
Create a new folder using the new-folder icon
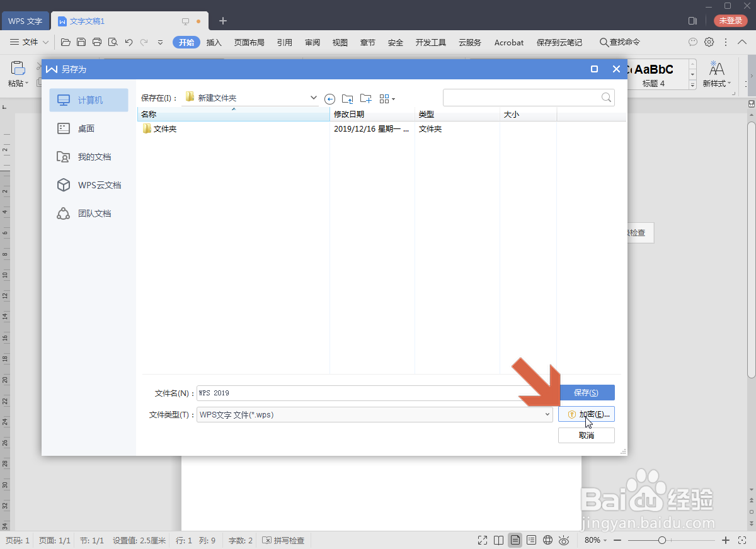point(365,98)
